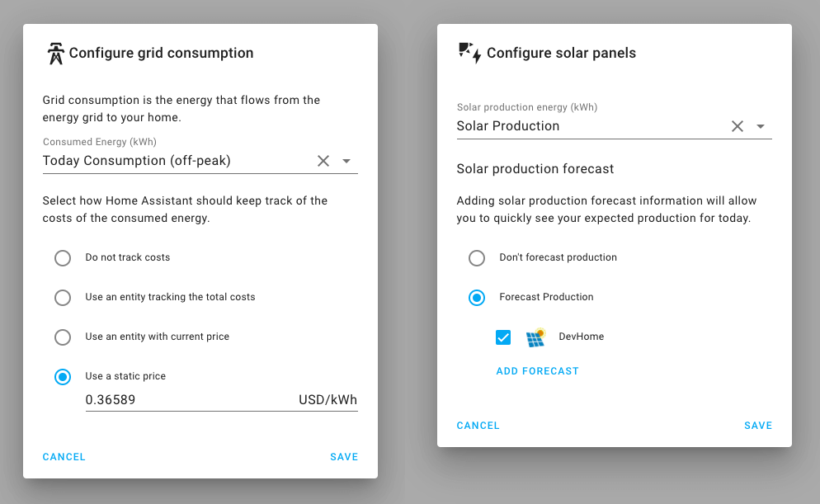Select 'Use a static price' radio
The height and width of the screenshot is (504, 820).
coord(63,377)
